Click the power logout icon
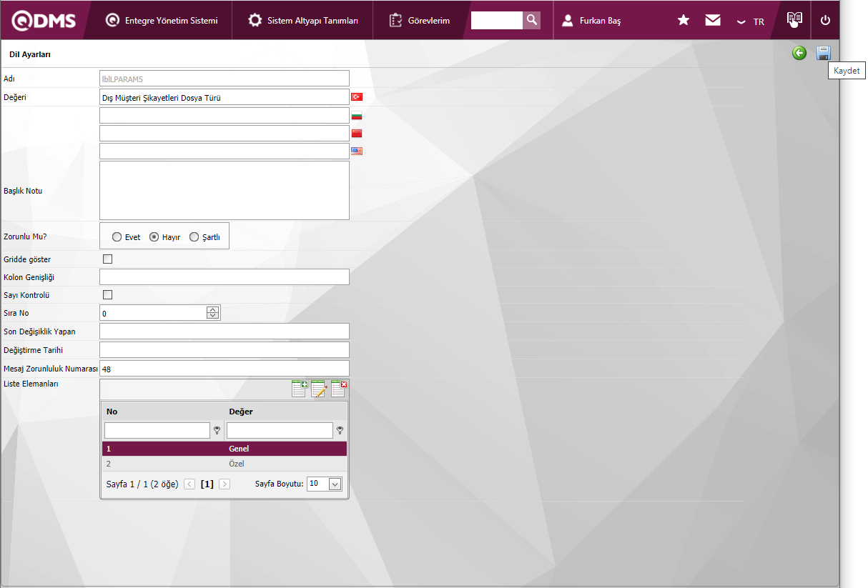This screenshot has height=588, width=868. (x=826, y=20)
